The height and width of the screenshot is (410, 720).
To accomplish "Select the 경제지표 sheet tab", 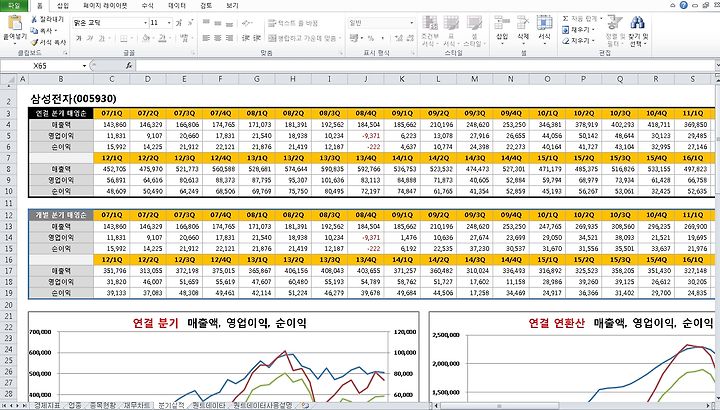I will pos(47,405).
